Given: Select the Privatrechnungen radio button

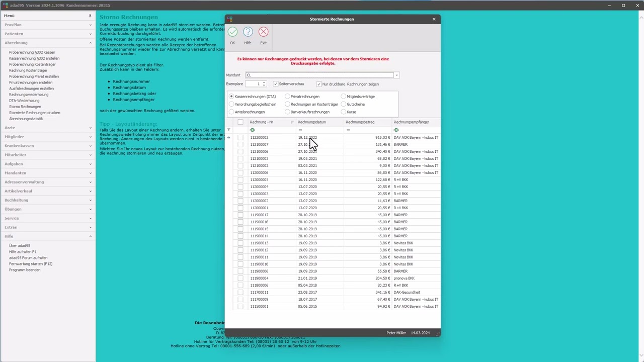Looking at the screenshot, I should click(x=288, y=97).
